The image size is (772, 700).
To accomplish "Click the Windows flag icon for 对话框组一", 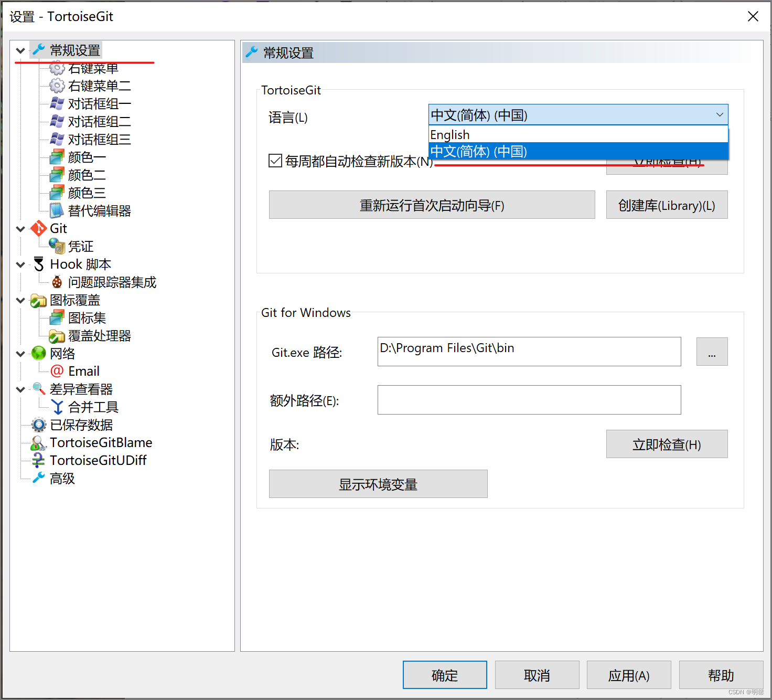I will [x=57, y=103].
